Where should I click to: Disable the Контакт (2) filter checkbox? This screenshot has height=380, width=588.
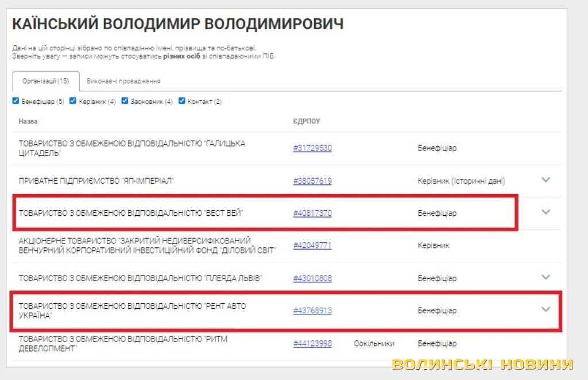[182, 101]
